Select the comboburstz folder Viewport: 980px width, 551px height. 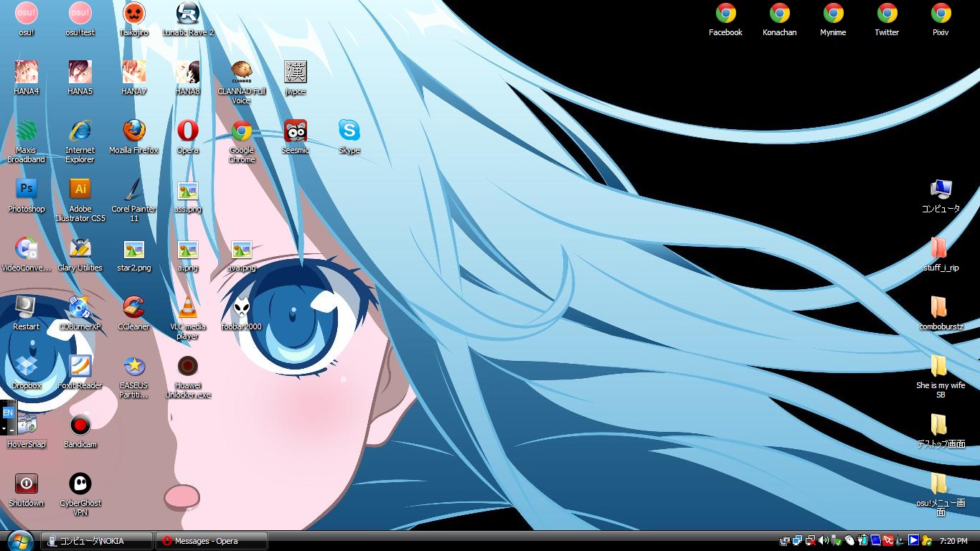[x=941, y=314]
